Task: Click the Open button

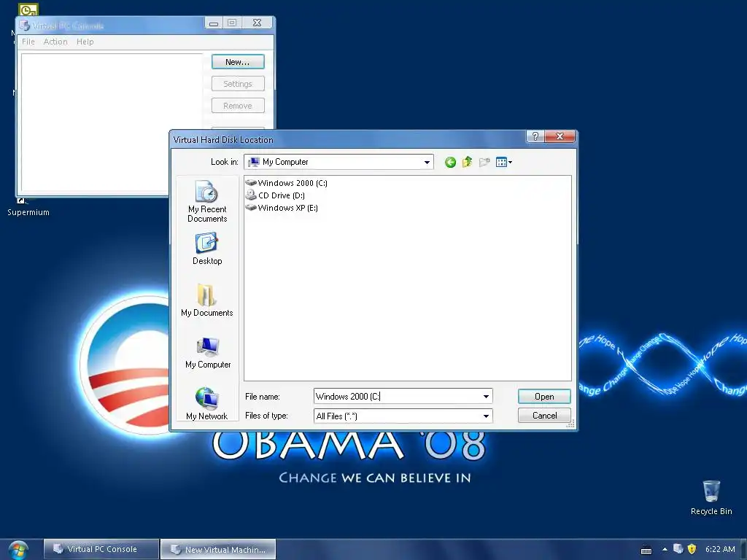Action: pyautogui.click(x=544, y=397)
